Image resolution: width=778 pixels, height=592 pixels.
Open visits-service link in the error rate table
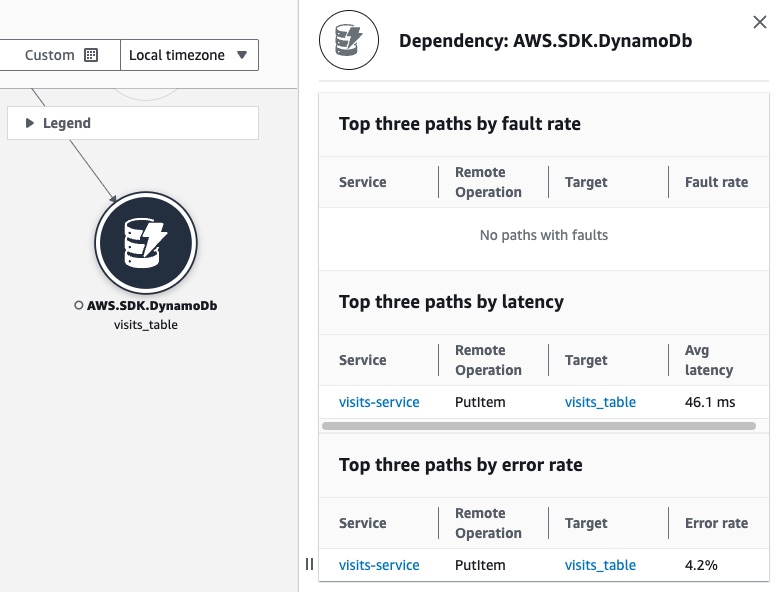[x=379, y=565]
